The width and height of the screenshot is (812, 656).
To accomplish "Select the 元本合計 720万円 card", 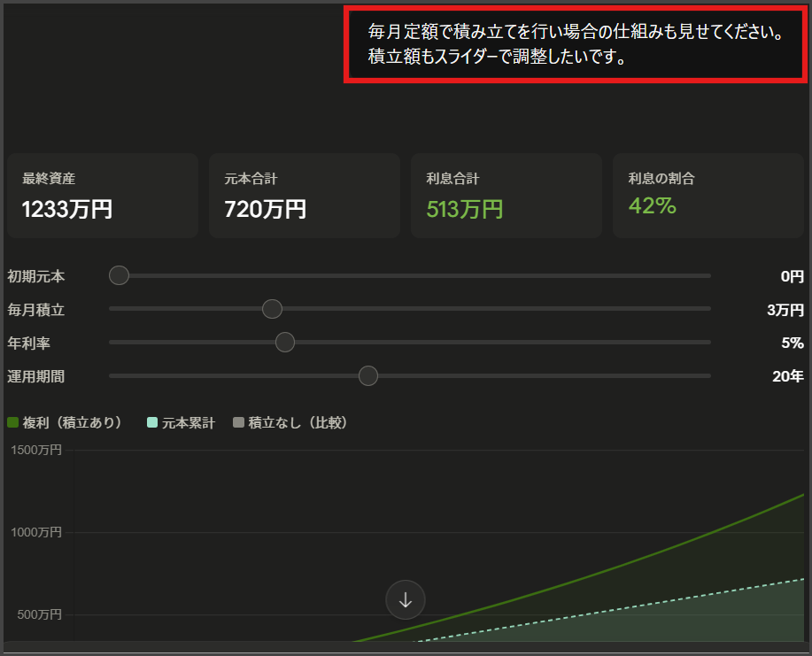I will point(305,196).
